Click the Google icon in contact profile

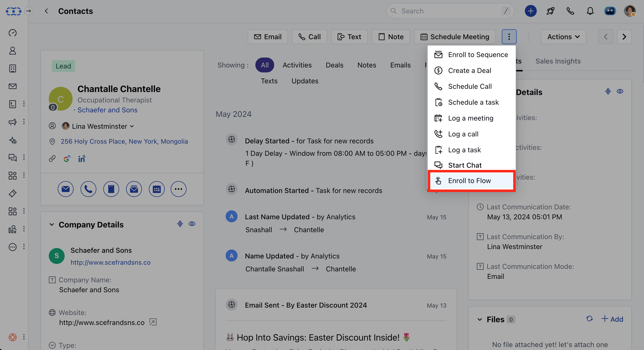click(66, 159)
